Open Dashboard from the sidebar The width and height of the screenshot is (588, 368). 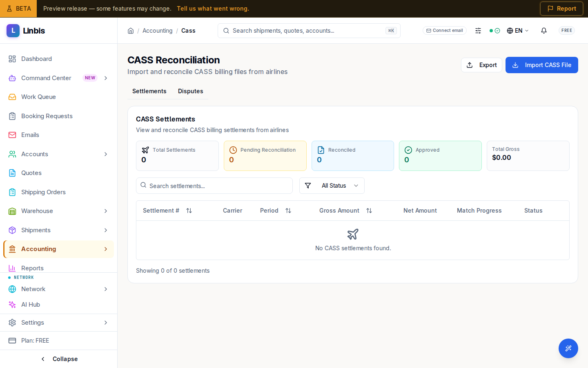tap(58, 59)
